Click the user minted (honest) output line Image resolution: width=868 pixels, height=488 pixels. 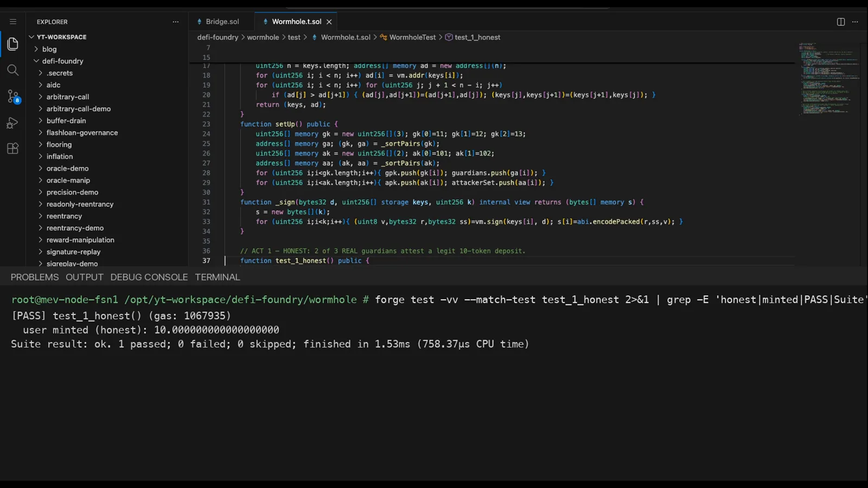pos(151,330)
